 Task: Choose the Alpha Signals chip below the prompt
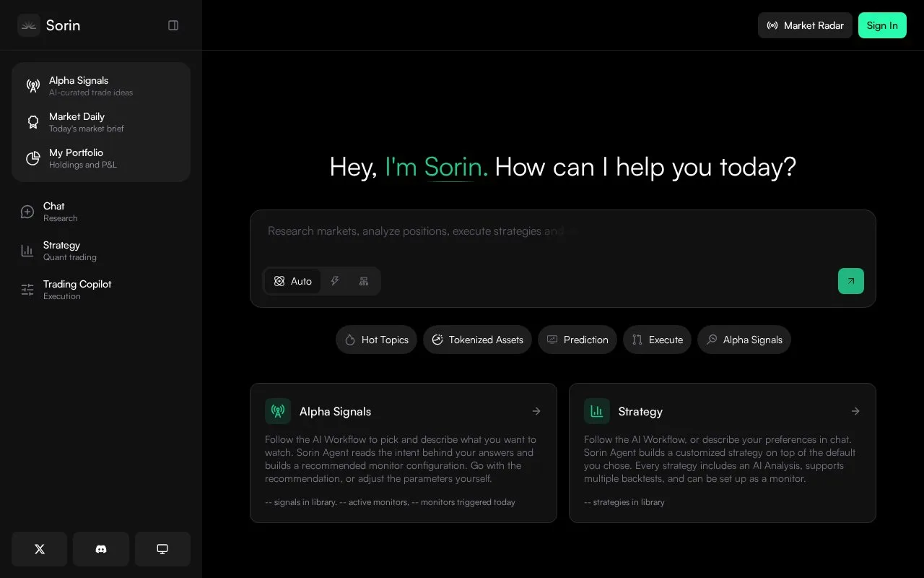pyautogui.click(x=744, y=340)
